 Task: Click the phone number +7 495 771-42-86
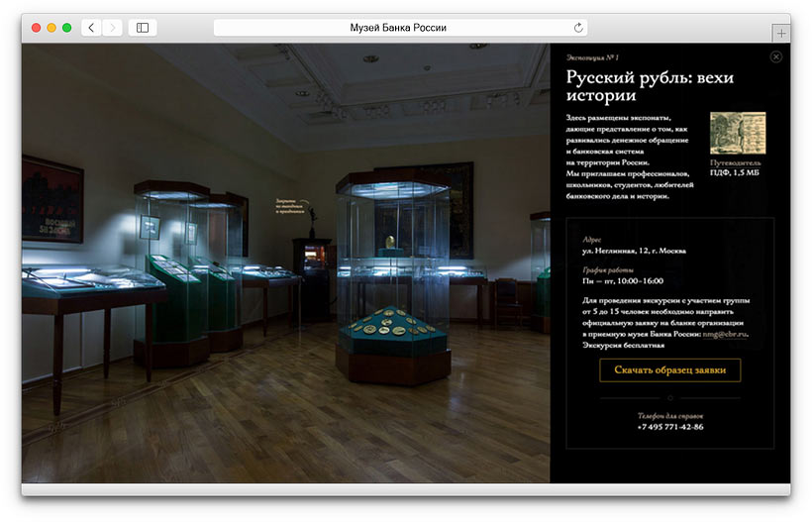(671, 427)
